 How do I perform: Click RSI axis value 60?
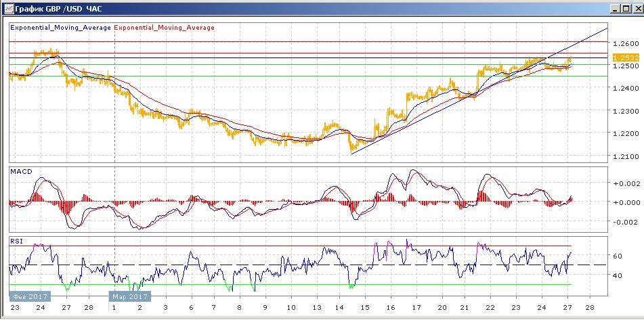[619, 256]
